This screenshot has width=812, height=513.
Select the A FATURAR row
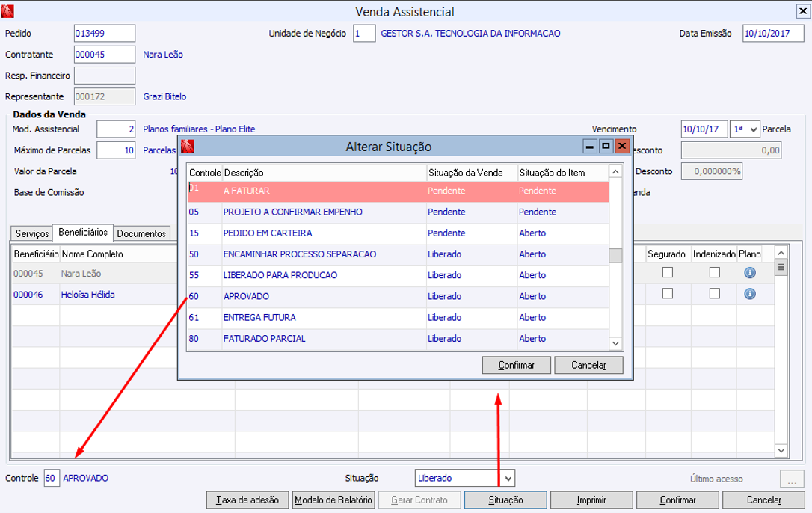tap(398, 191)
